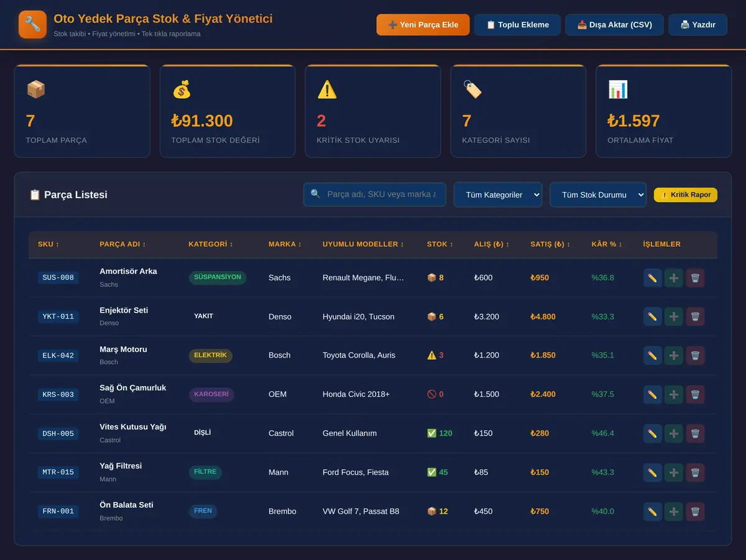746x560 pixels.
Task: Delete the Yağ Filtresi row (trash icon)
Action: point(695,472)
